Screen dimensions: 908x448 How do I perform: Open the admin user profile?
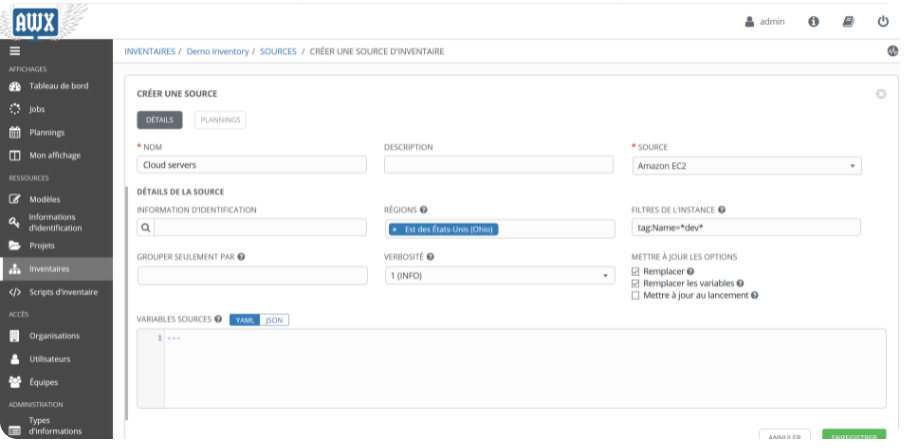click(764, 22)
